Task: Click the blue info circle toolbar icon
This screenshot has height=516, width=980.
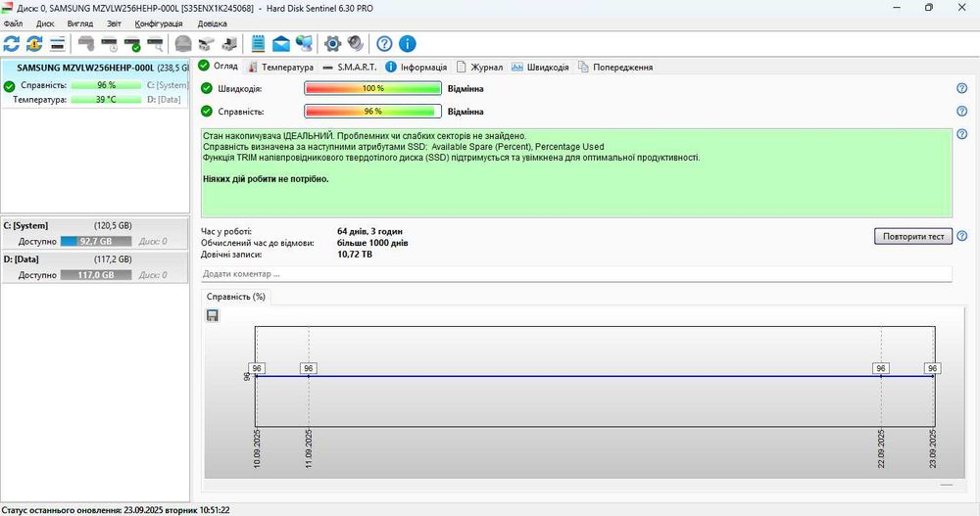Action: pyautogui.click(x=408, y=44)
